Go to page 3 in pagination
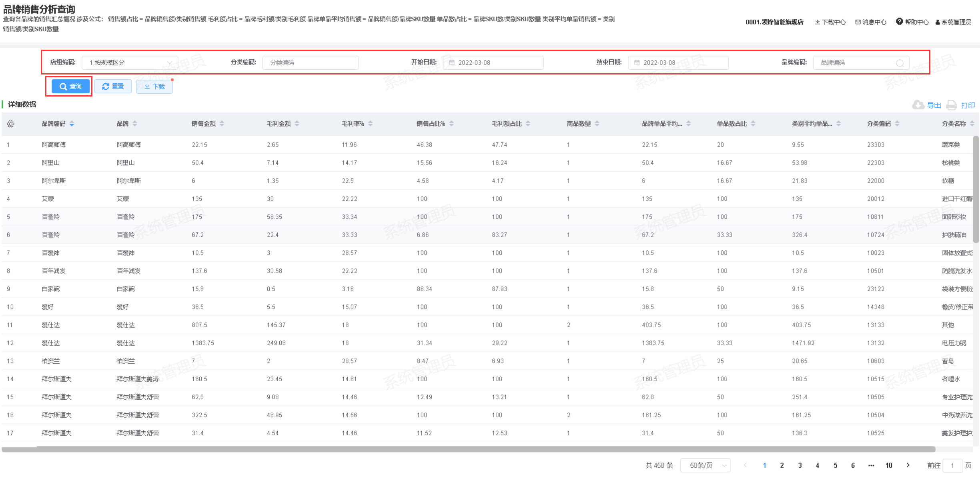 (x=800, y=465)
